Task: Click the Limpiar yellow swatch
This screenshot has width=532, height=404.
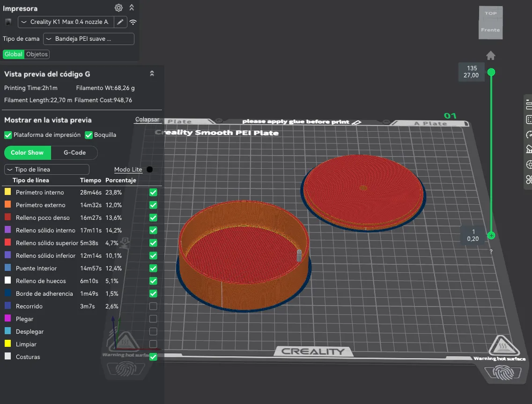Action: 7,344
